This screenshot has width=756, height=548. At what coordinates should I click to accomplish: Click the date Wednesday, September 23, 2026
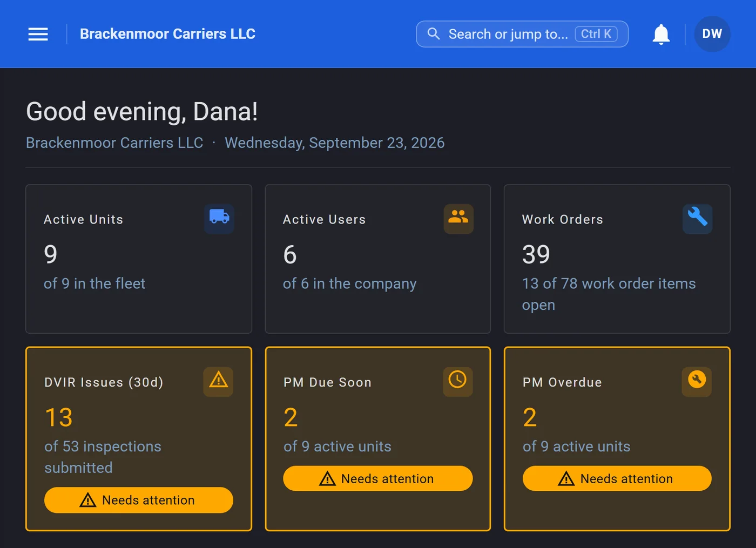pos(335,143)
